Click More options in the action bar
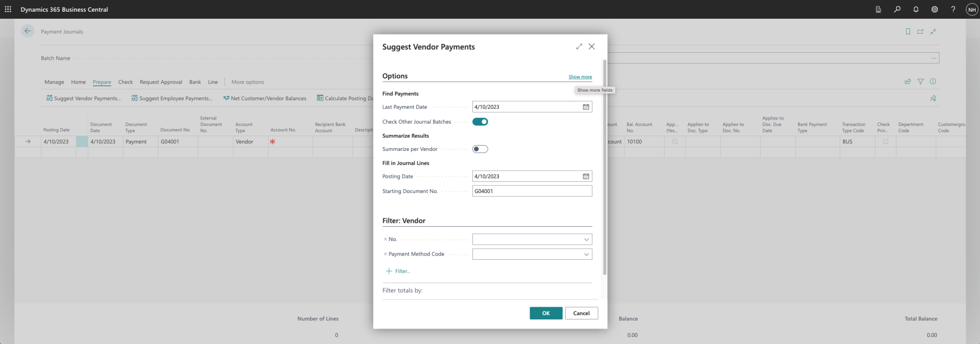This screenshot has height=344, width=980. [x=248, y=82]
